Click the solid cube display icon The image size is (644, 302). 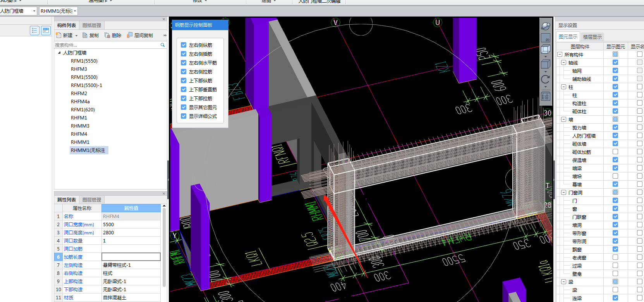545,64
